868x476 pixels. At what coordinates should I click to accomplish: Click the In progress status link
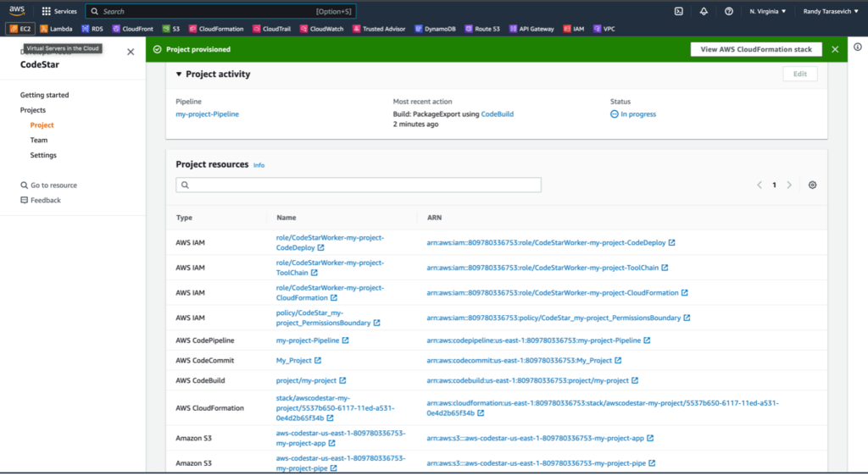(x=633, y=113)
